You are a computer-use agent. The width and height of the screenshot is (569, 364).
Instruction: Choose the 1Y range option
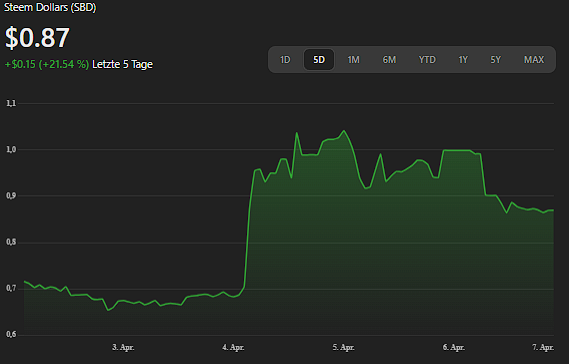pos(463,60)
